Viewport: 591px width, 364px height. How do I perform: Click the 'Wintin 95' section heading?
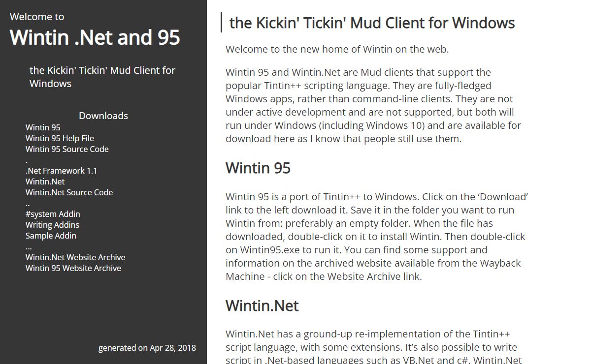point(258,168)
